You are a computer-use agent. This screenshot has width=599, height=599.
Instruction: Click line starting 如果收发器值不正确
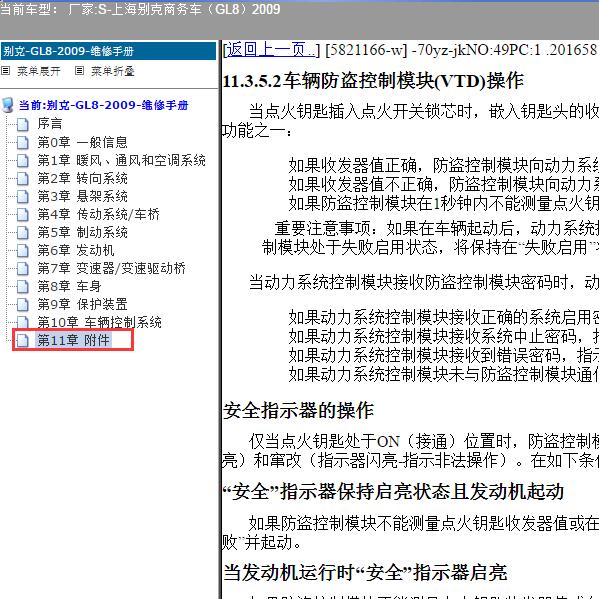point(444,184)
